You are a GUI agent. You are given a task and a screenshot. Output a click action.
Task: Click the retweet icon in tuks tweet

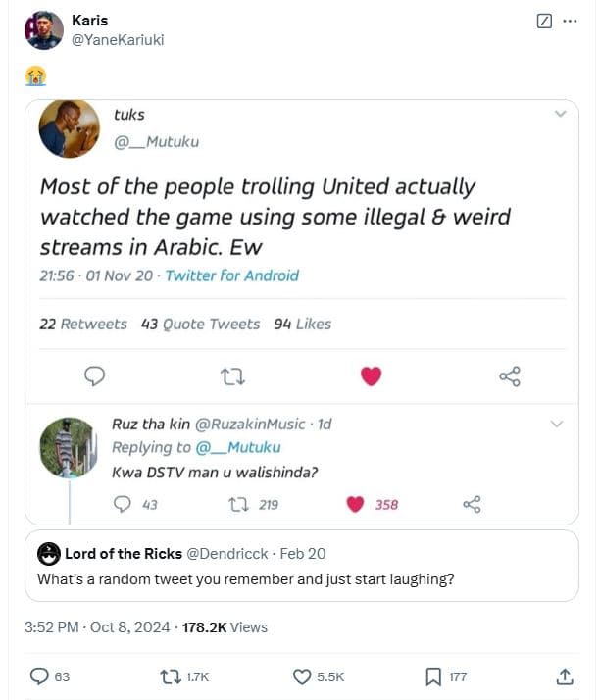(232, 375)
